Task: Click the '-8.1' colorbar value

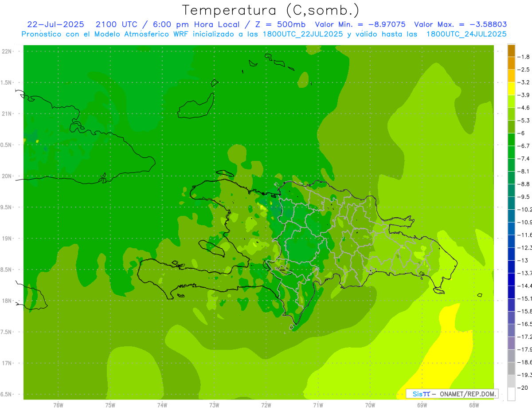Action: click(x=524, y=171)
